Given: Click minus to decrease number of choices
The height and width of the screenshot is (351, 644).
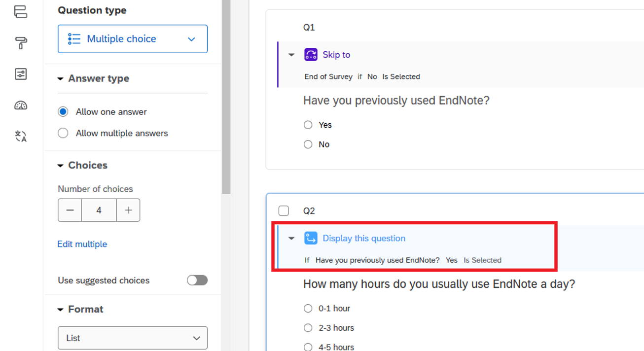Looking at the screenshot, I should click(x=70, y=211).
